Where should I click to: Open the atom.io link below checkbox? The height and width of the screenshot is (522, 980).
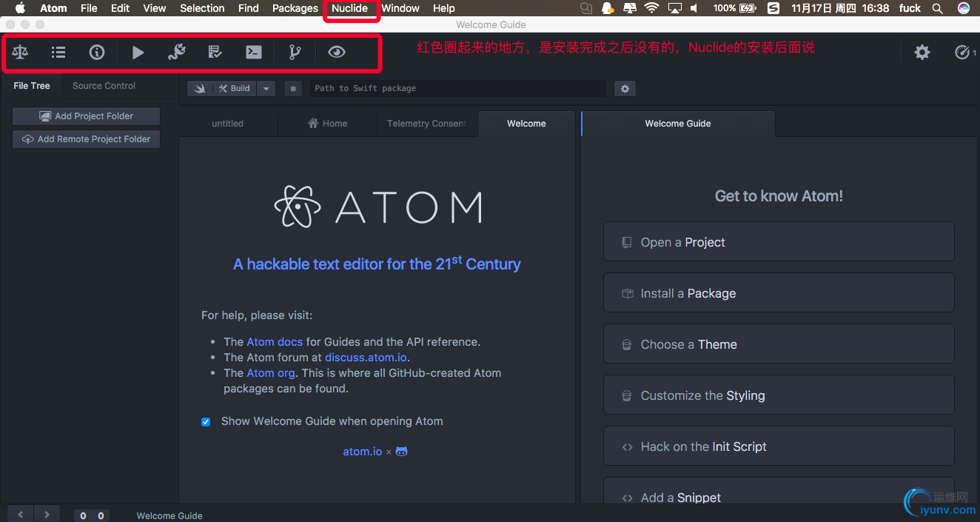tap(363, 451)
